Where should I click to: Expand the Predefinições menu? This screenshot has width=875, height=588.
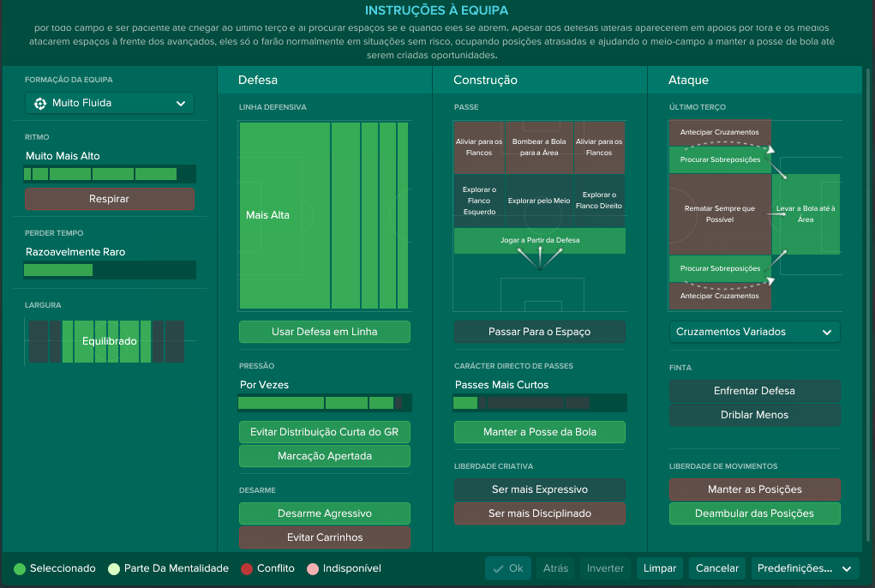(x=804, y=568)
